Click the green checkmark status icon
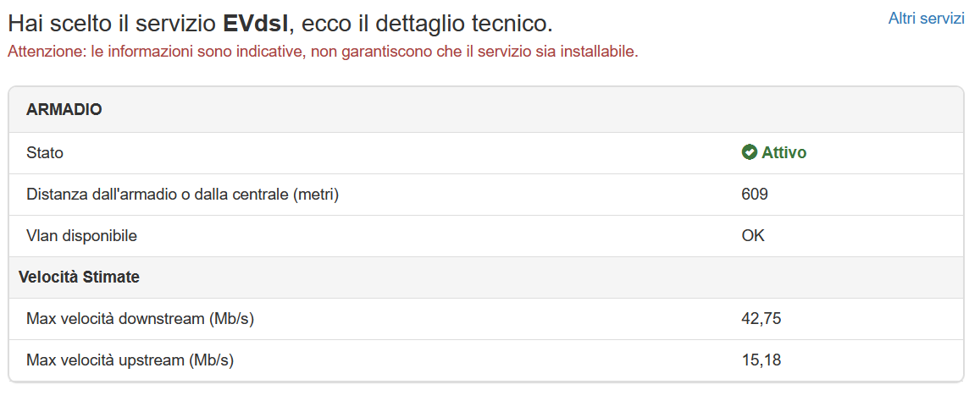This screenshot has height=401, width=980. point(749,152)
